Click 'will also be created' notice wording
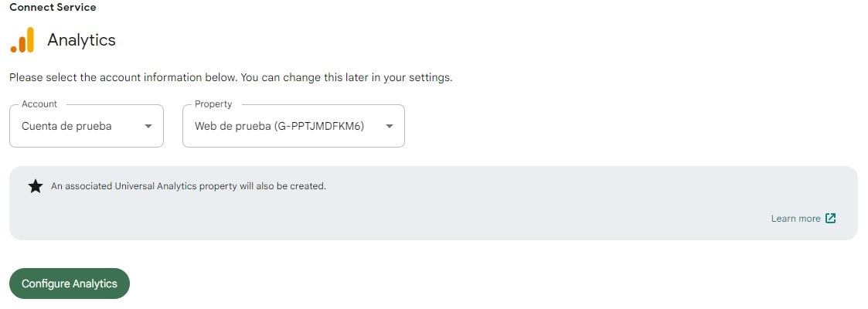This screenshot has width=868, height=309. coord(283,186)
